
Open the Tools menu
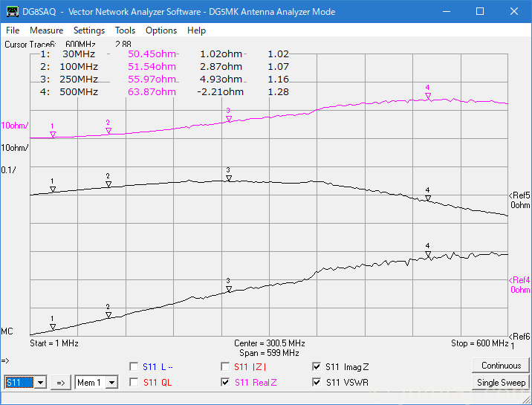tap(125, 30)
